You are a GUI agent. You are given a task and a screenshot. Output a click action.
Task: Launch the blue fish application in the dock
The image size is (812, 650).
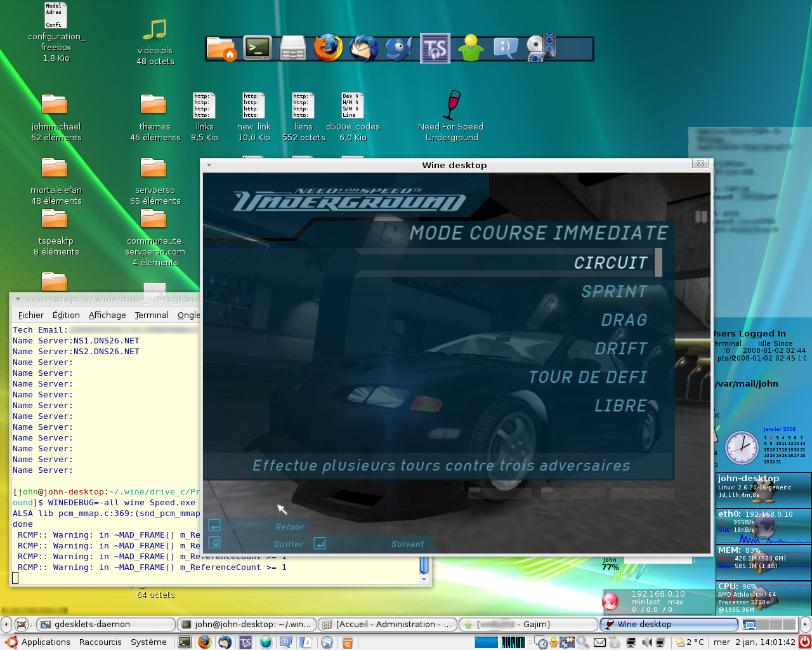point(400,48)
